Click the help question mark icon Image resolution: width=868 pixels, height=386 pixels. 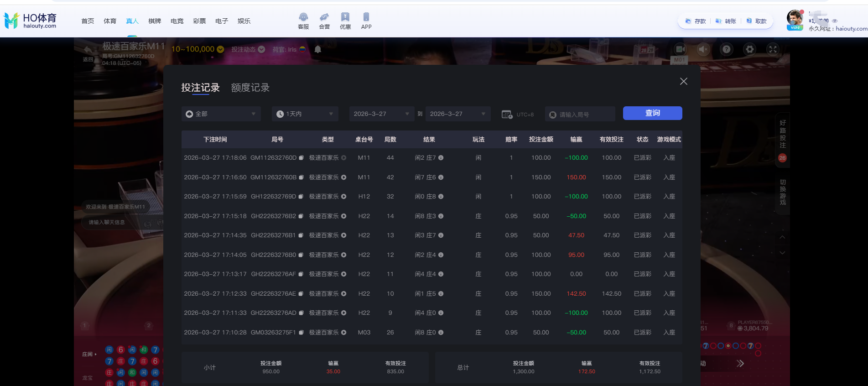pos(727,49)
